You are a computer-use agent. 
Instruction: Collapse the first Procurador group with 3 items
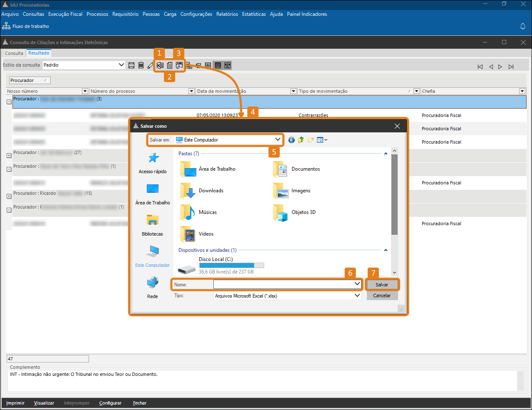pyautogui.click(x=9, y=102)
